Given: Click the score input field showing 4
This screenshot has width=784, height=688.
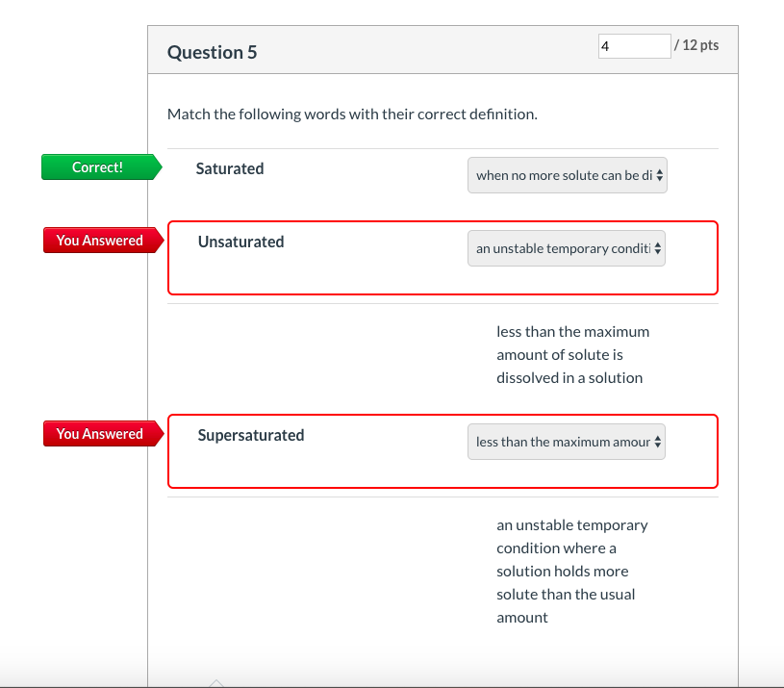Looking at the screenshot, I should click(634, 46).
